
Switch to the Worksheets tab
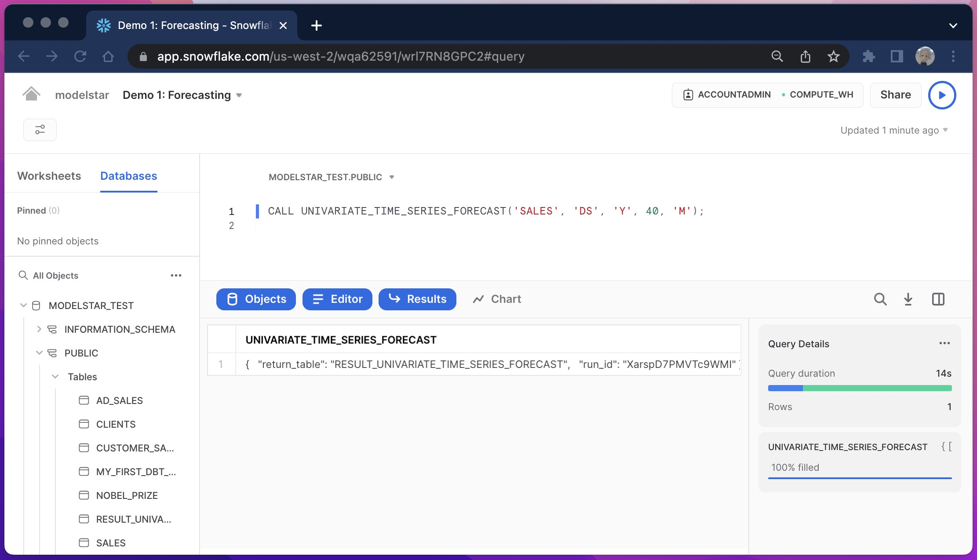coord(49,176)
